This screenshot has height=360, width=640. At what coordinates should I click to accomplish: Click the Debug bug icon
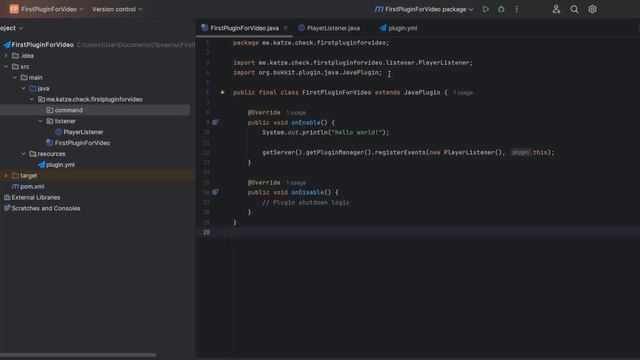point(501,9)
